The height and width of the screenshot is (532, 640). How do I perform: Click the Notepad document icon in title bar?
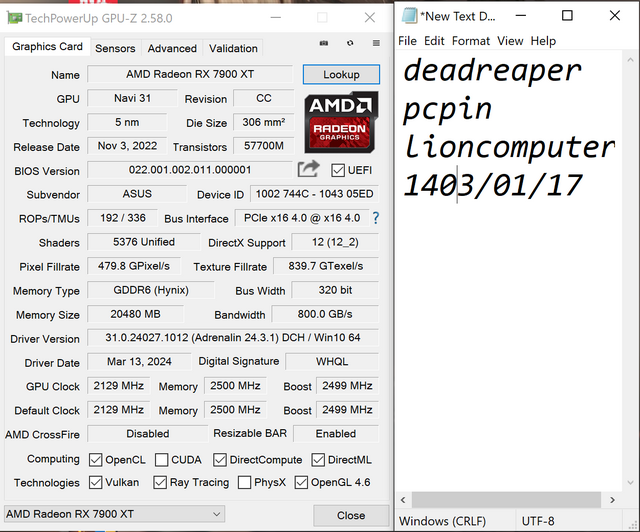point(408,16)
